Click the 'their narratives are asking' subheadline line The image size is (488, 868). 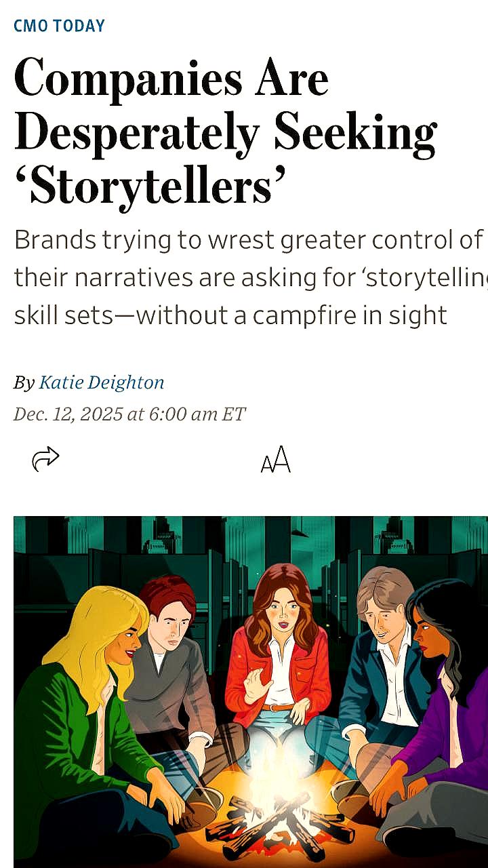pos(248,277)
